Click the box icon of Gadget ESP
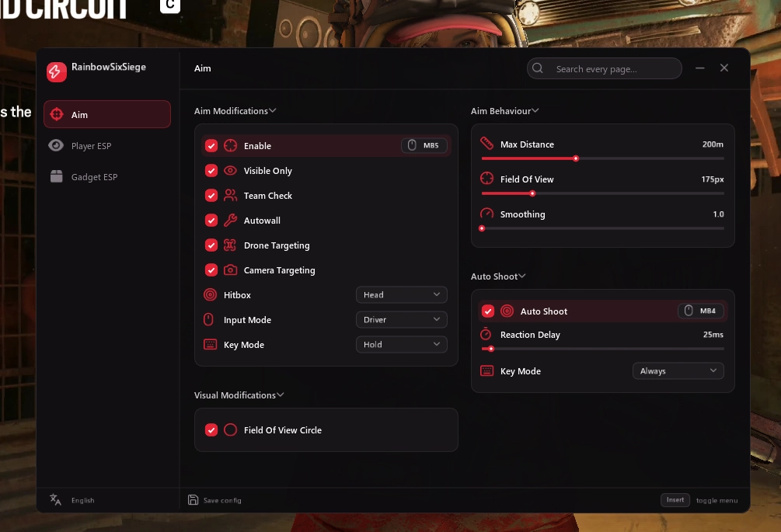 pyautogui.click(x=56, y=176)
